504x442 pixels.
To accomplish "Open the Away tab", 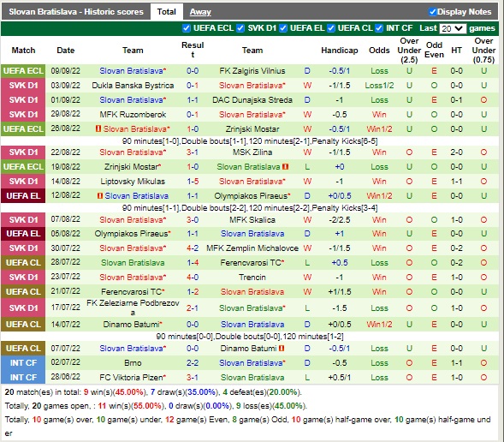I will click(x=200, y=12).
